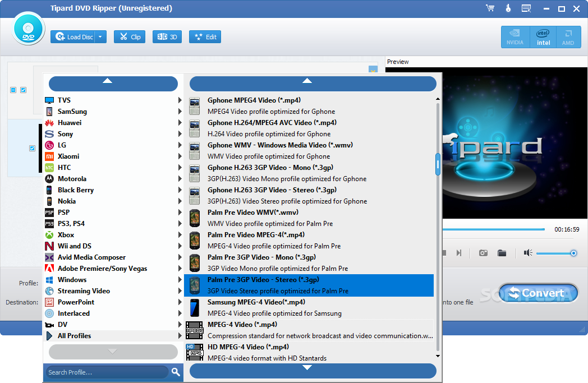Click the Edit button
This screenshot has width=588, height=383.
(x=205, y=36)
